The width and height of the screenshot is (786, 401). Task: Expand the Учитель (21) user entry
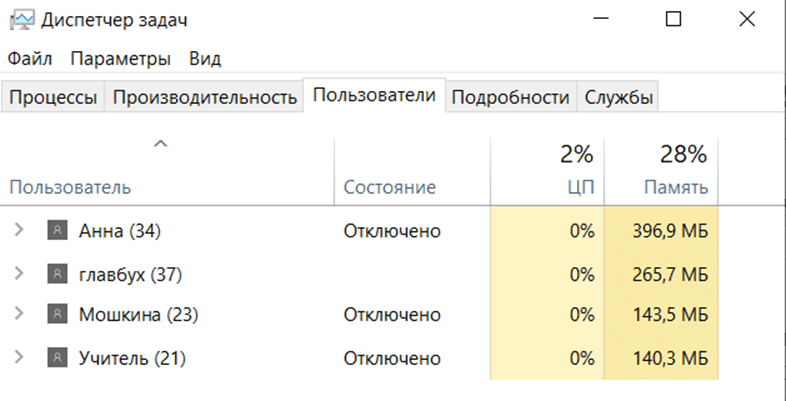[18, 357]
